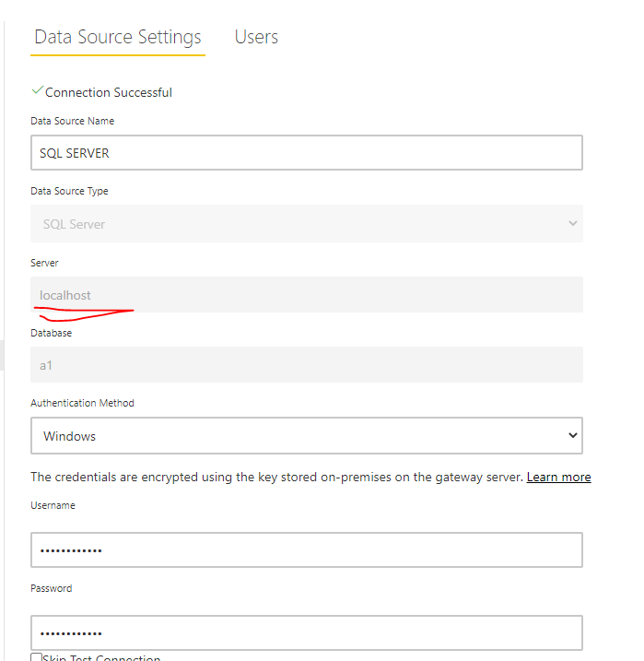Screen dimensions: 644x661
Task: Open the Learn more link
Action: 558,477
